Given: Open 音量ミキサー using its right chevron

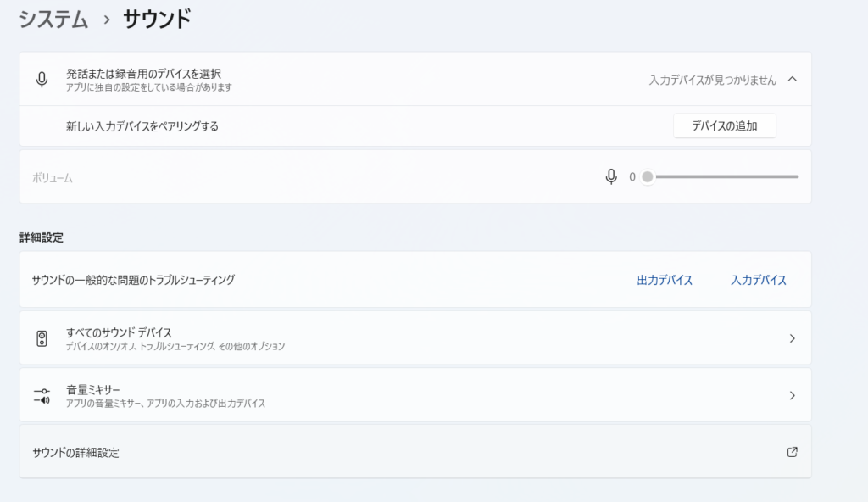Looking at the screenshot, I should pos(792,395).
